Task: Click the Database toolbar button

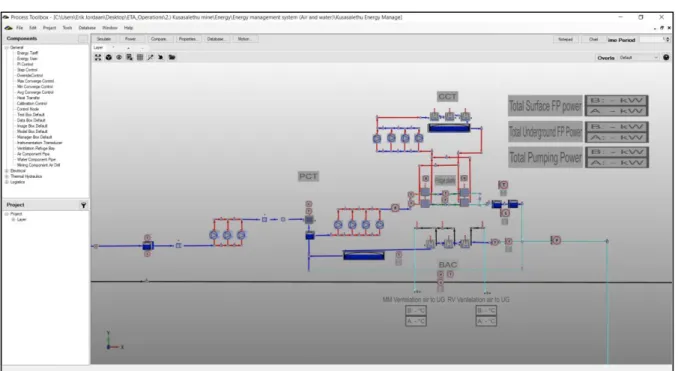Action: pyautogui.click(x=215, y=39)
